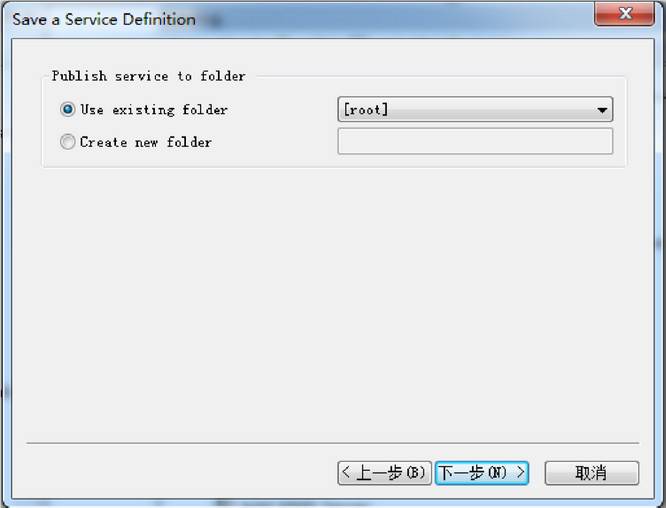Click the "Save a Service Definition" title bar

point(104,20)
